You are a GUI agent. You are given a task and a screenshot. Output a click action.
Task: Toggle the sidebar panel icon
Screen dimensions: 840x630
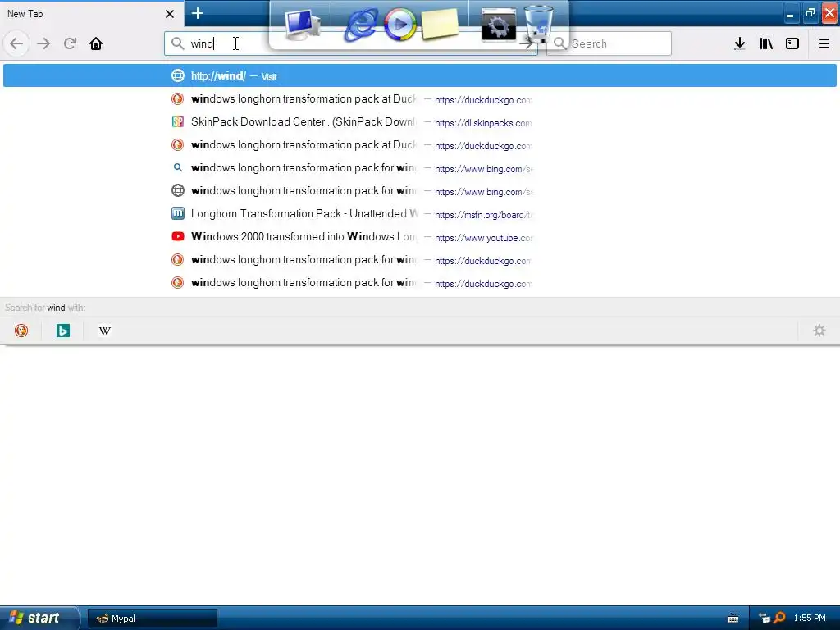click(x=792, y=43)
